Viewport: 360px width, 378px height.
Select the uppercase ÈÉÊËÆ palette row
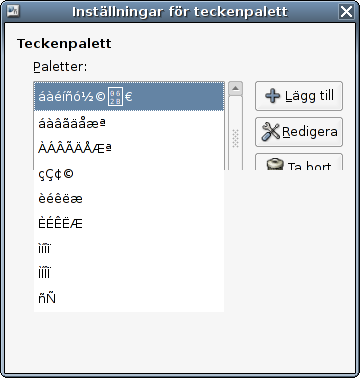(x=129, y=224)
